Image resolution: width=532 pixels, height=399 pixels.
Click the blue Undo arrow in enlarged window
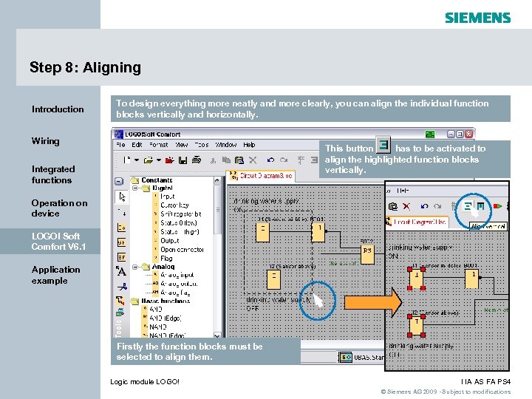coord(424,206)
